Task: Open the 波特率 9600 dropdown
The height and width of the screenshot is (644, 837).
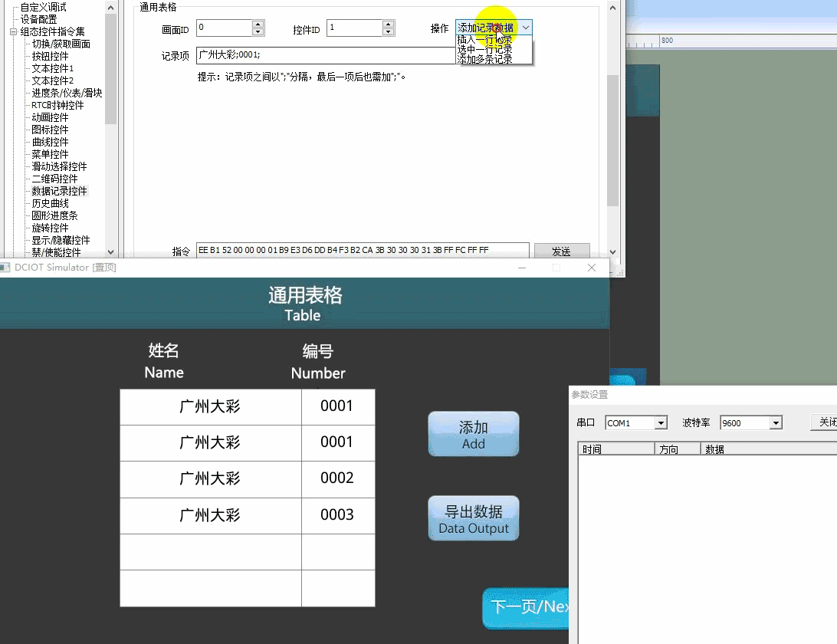Action: click(x=776, y=423)
